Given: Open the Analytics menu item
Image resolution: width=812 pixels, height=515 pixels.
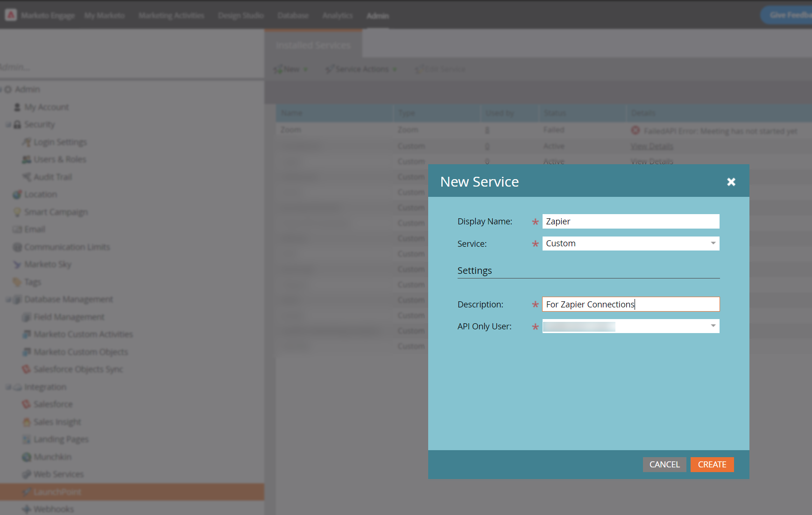Looking at the screenshot, I should pos(338,15).
